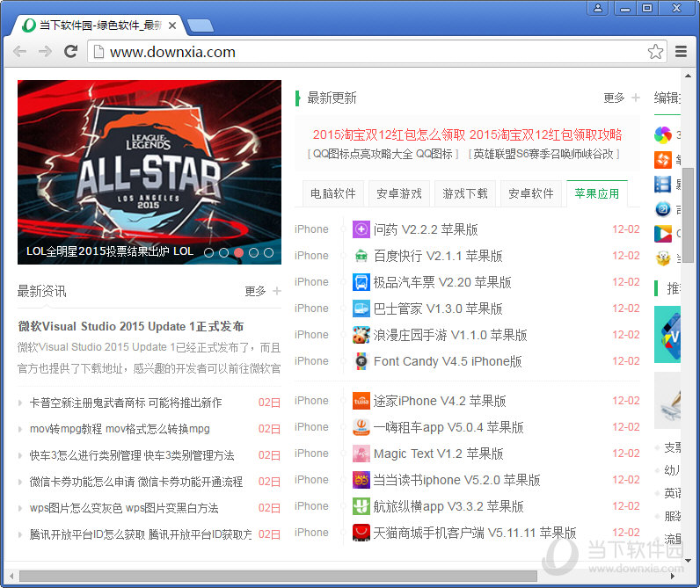Open 卡普空新注册鬼武者商标 news item
The height and width of the screenshot is (588, 700).
click(x=126, y=403)
